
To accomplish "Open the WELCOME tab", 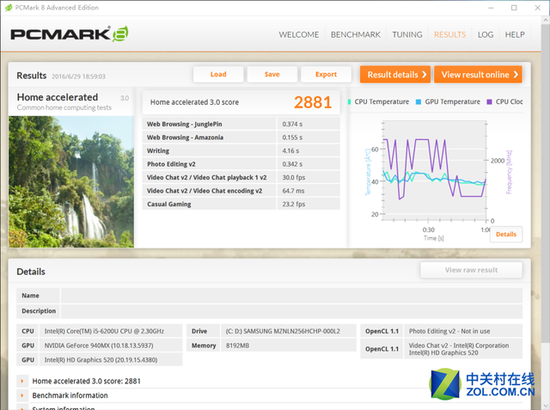I will coord(299,35).
